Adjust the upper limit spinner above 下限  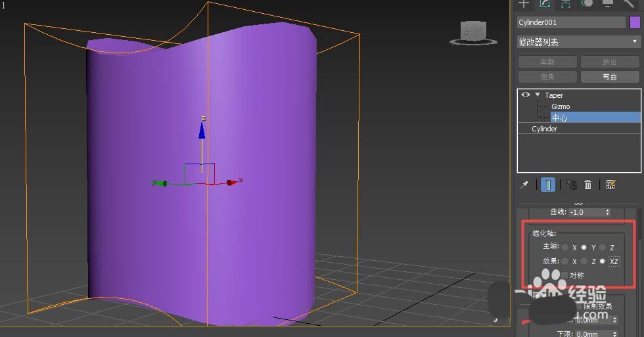click(x=615, y=320)
